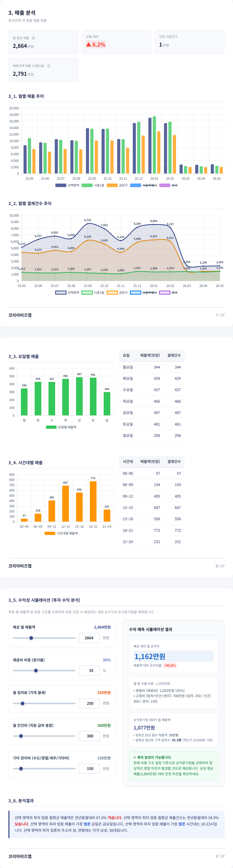This screenshot has width=233, height=868.
Task: Click the 시간대 column header in hourly table
Action: pos(128,461)
